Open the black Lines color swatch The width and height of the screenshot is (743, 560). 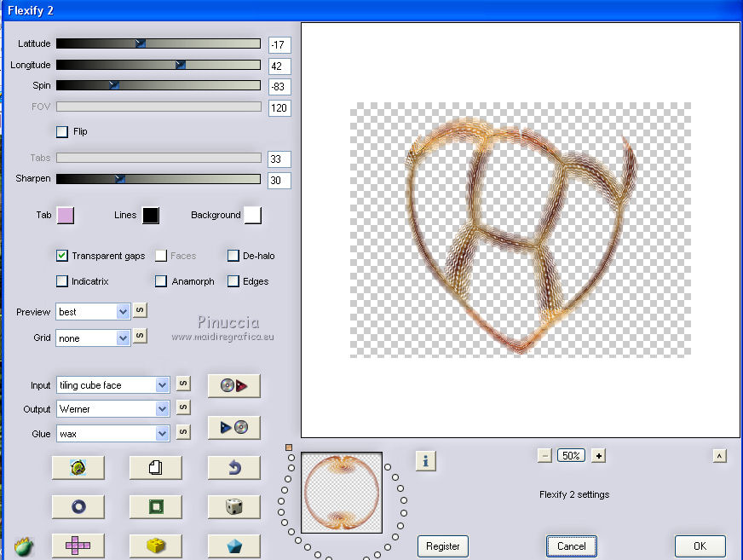(151, 215)
